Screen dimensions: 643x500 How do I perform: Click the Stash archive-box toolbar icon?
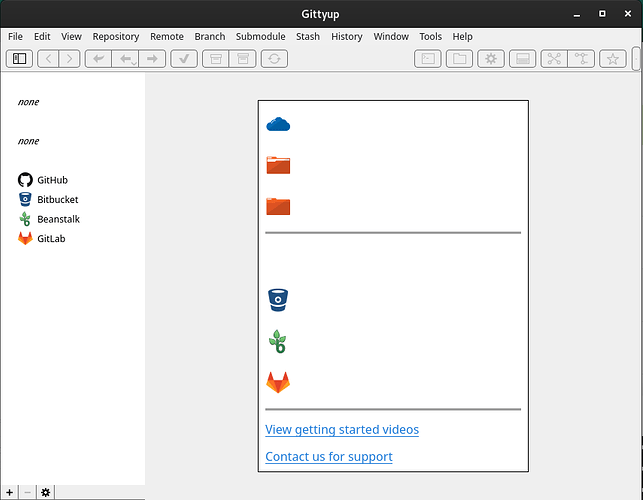216,59
